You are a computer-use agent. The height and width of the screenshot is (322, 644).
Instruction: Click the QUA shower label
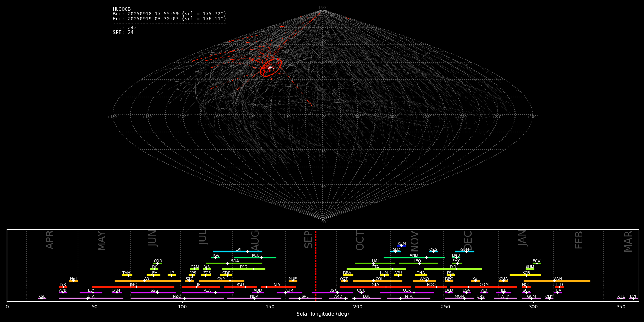coord(503,279)
